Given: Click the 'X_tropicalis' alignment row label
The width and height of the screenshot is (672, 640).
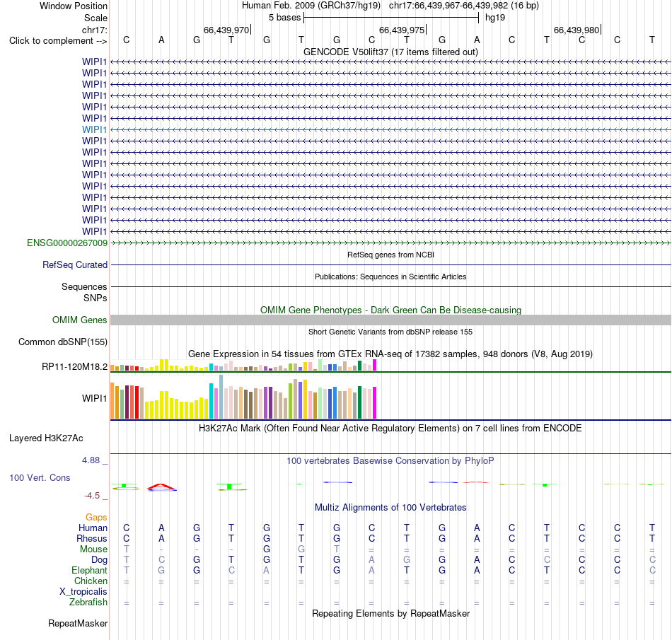Looking at the screenshot, I should click(x=83, y=592).
